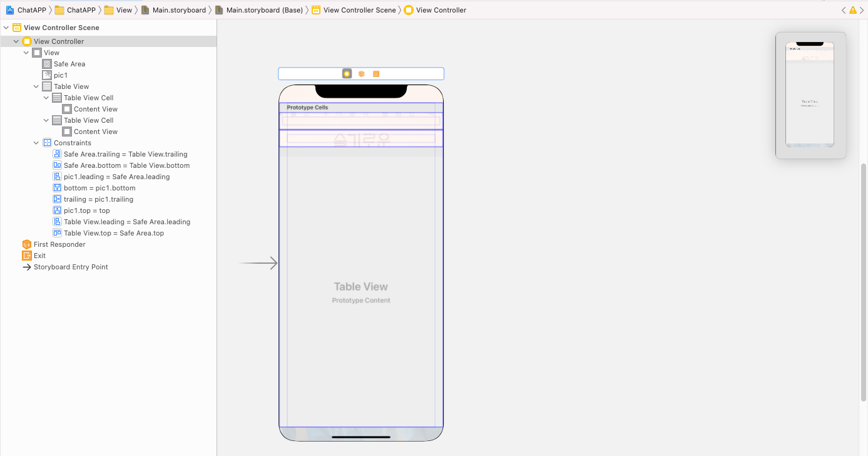Collapse the Constraints group

(36, 142)
